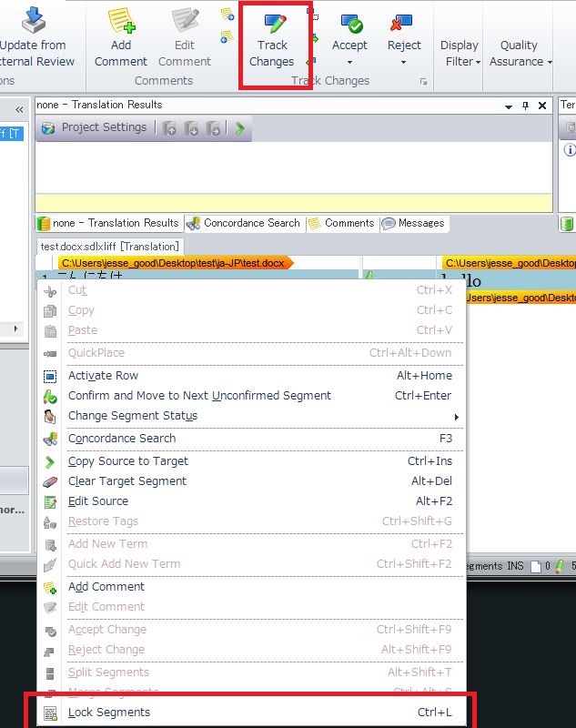Open the Display Filter dropdown
Image resolution: width=576 pixels, height=728 pixels.
click(x=461, y=53)
